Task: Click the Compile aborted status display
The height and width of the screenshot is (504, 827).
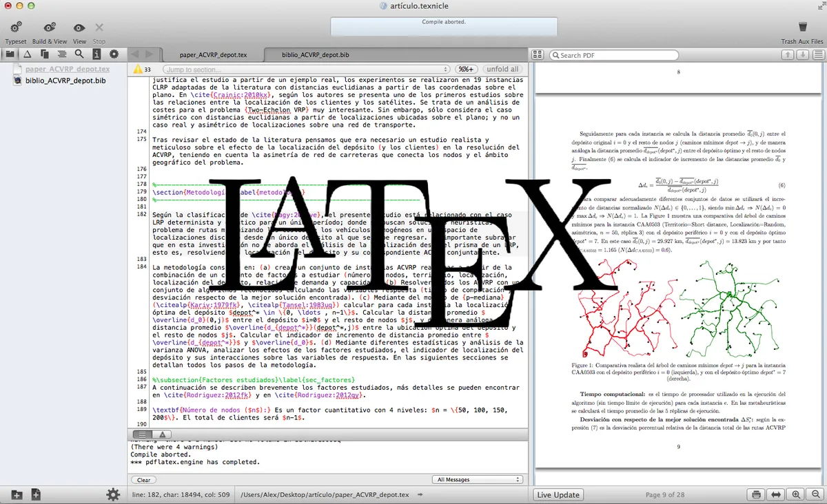Action: click(x=444, y=25)
